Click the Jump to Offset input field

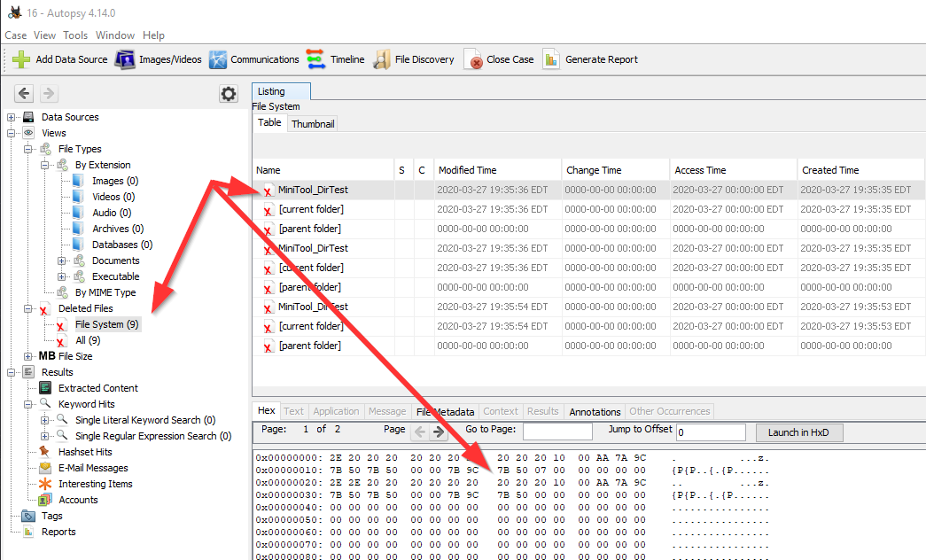[x=711, y=432]
